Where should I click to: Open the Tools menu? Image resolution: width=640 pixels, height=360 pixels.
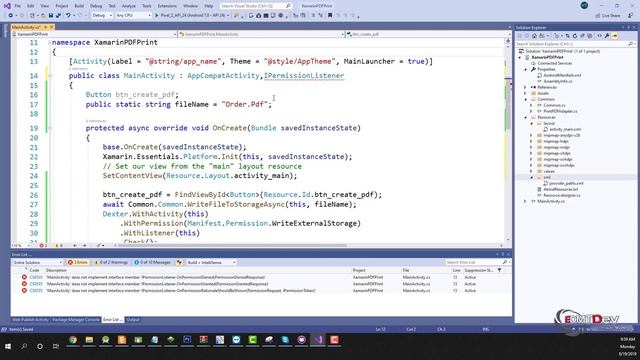pos(147,6)
